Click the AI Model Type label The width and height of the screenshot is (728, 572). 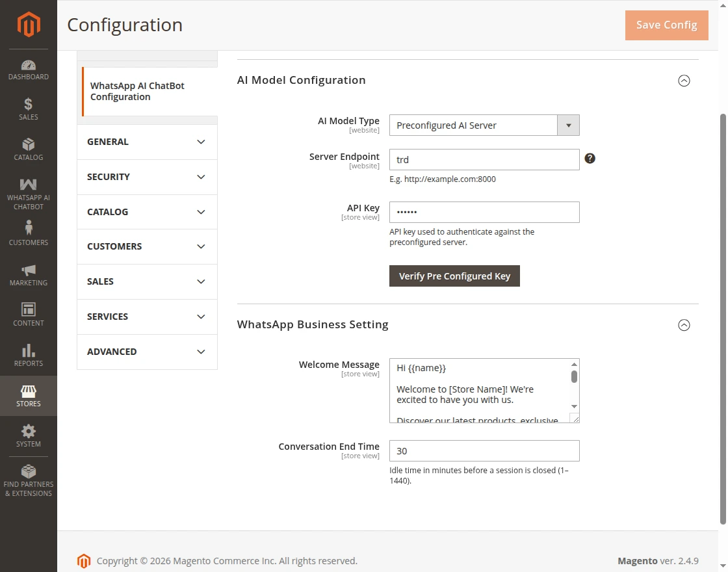pyautogui.click(x=348, y=121)
